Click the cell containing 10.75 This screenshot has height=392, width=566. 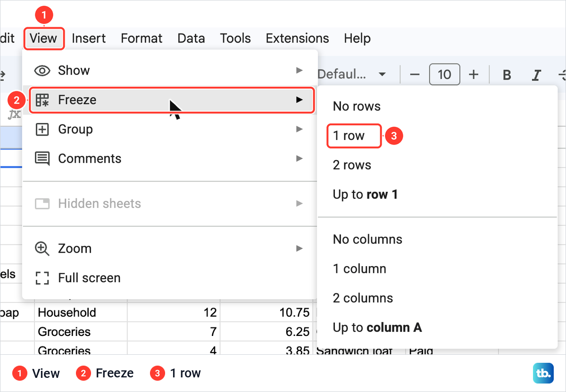[267, 313]
